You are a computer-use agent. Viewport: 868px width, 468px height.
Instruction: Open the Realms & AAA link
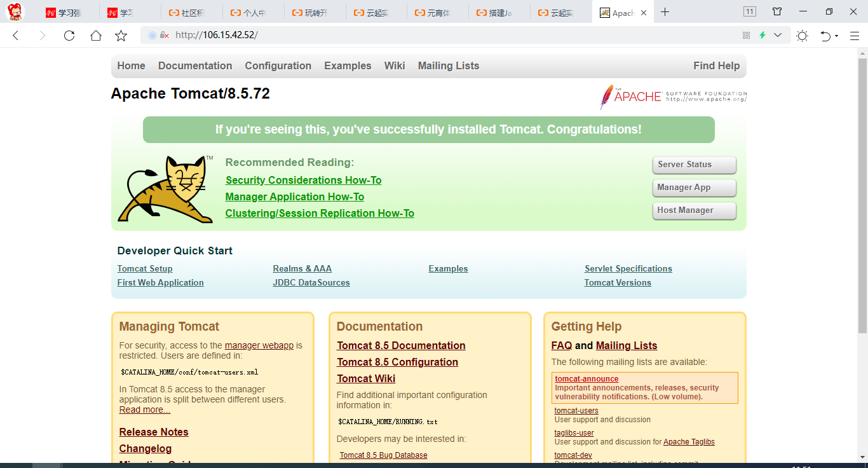tap(302, 269)
